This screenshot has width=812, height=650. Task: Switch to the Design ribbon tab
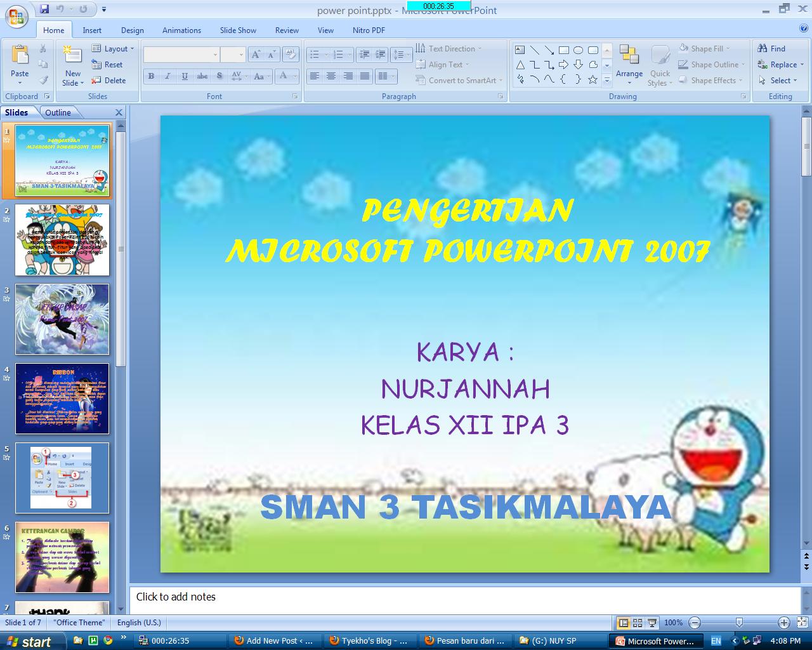133,30
